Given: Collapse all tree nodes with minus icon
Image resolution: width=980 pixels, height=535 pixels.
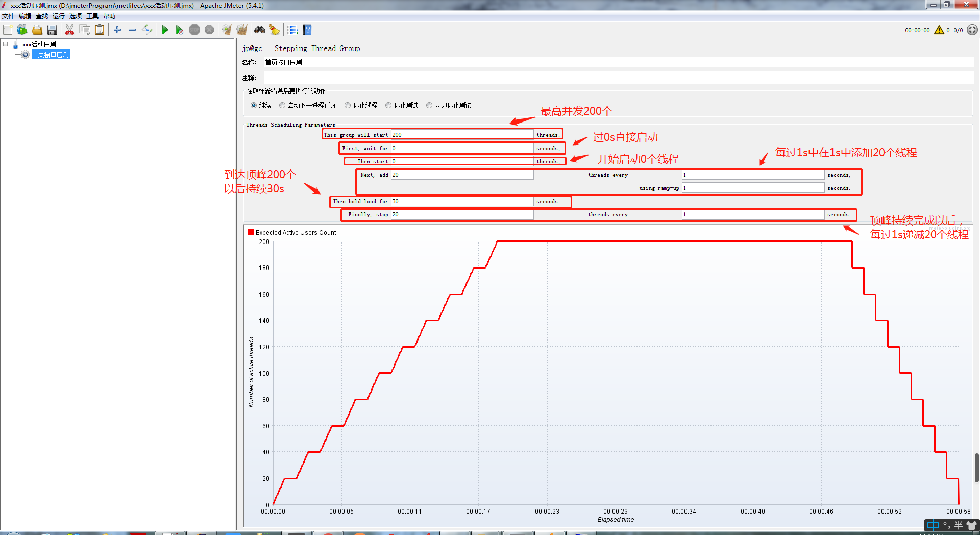Looking at the screenshot, I should click(x=132, y=30).
